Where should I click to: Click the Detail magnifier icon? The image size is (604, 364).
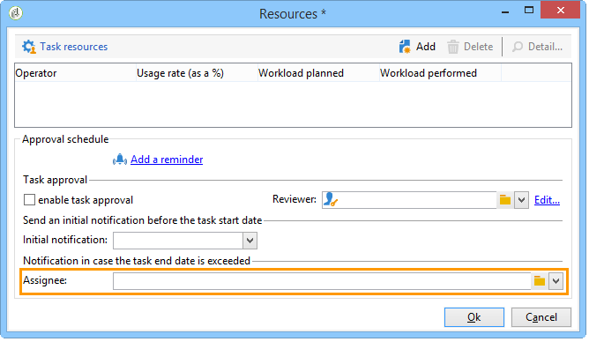pyautogui.click(x=518, y=47)
